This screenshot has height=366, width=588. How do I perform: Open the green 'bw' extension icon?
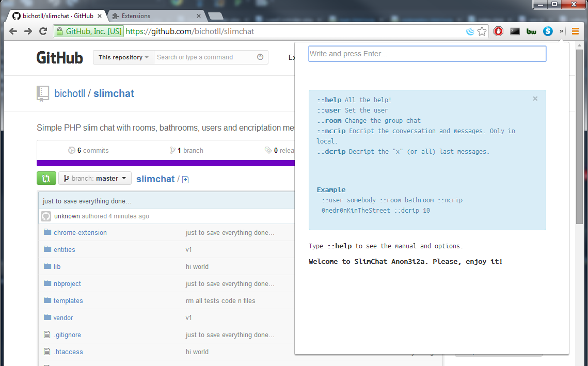tap(531, 31)
